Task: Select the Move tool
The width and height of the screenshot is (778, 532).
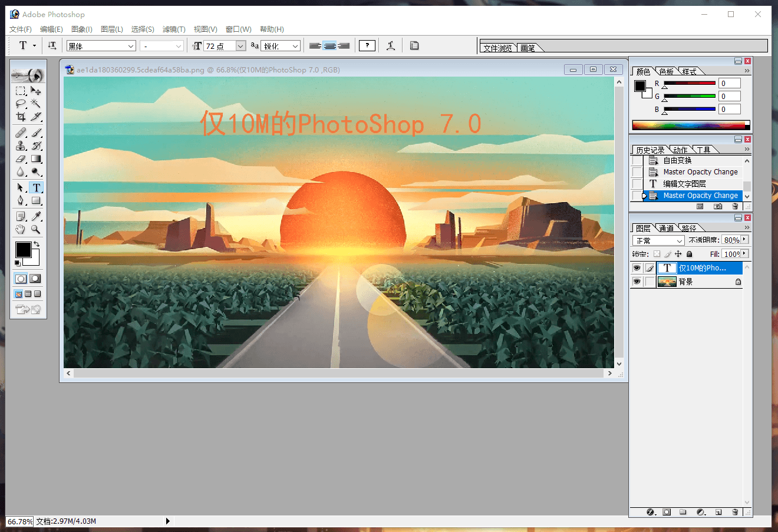Action: [x=36, y=91]
